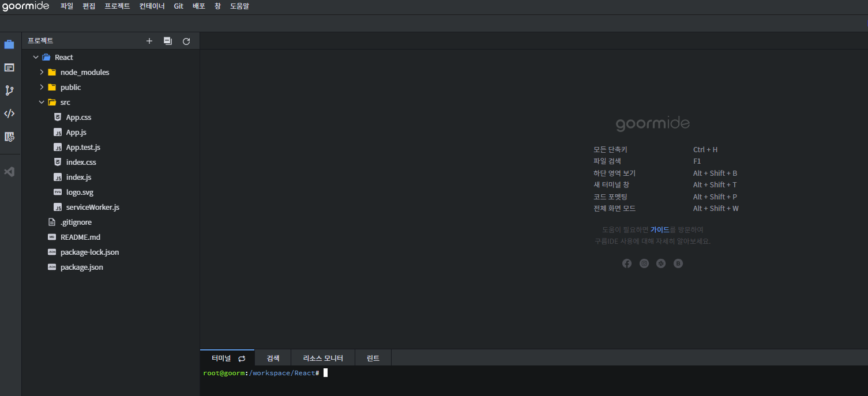
Task: Expand the node_modules folder chevron
Action: [42, 72]
